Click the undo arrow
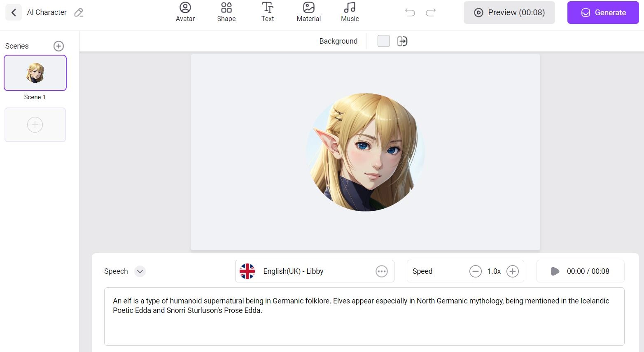644x352 pixels. pyautogui.click(x=410, y=13)
